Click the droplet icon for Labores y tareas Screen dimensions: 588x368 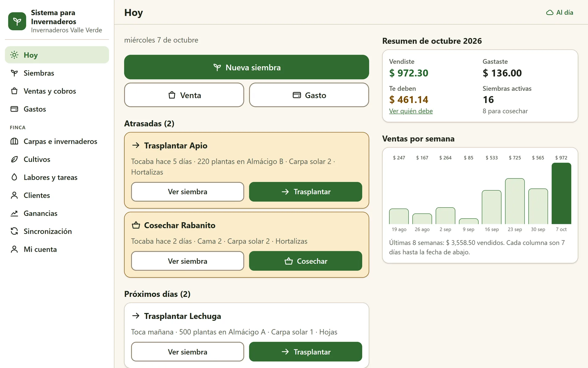point(14,177)
